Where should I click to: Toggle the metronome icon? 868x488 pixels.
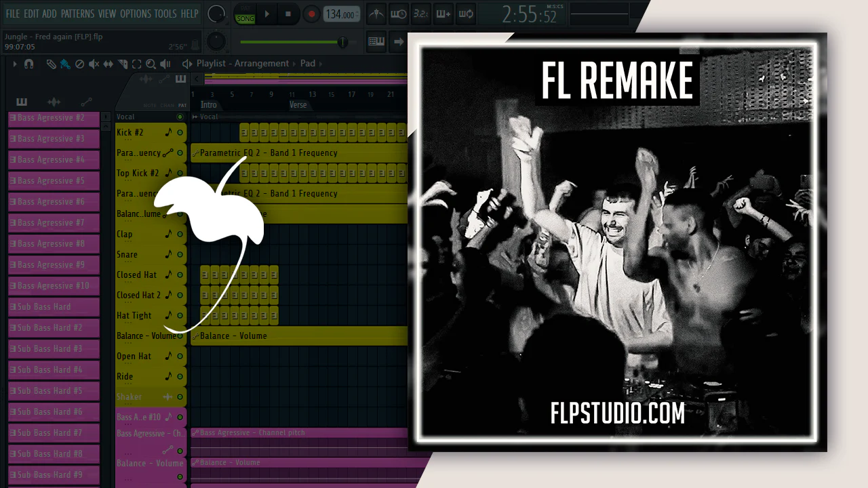pos(376,14)
